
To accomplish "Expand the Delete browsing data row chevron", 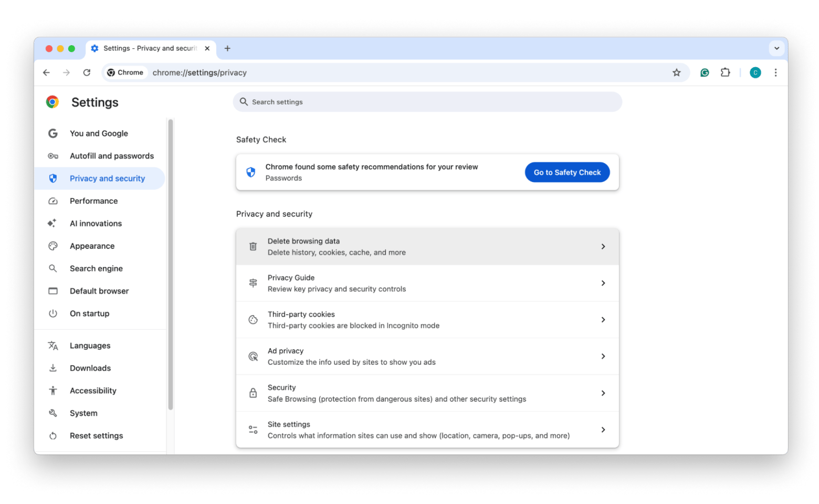I will coord(603,247).
